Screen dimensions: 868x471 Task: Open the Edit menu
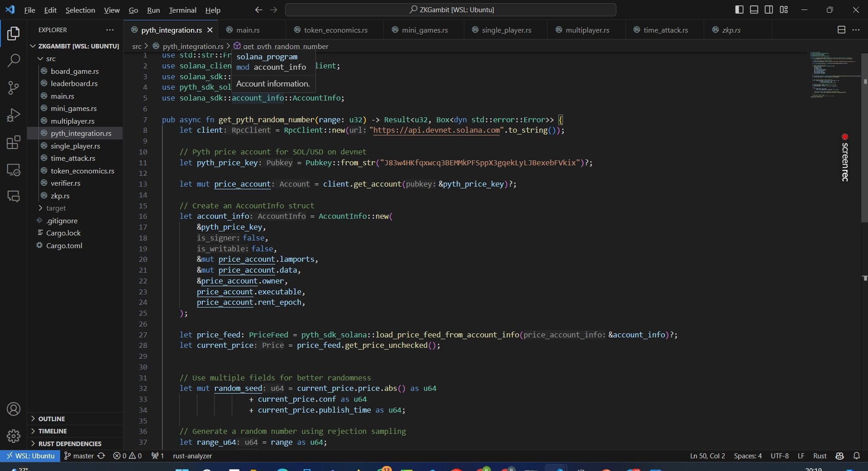coord(50,10)
